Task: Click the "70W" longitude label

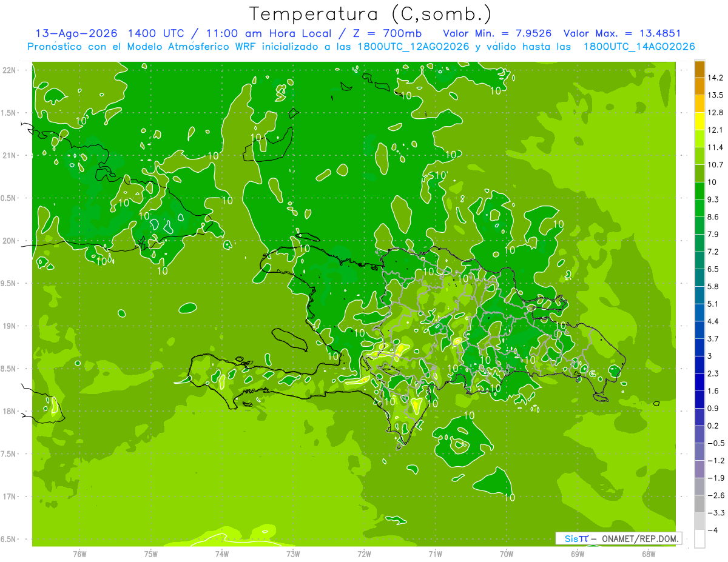Action: [x=506, y=554]
